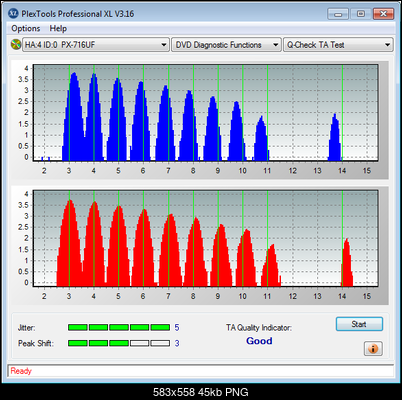Click the Start button
Screen dimensions: 402x400
(359, 324)
